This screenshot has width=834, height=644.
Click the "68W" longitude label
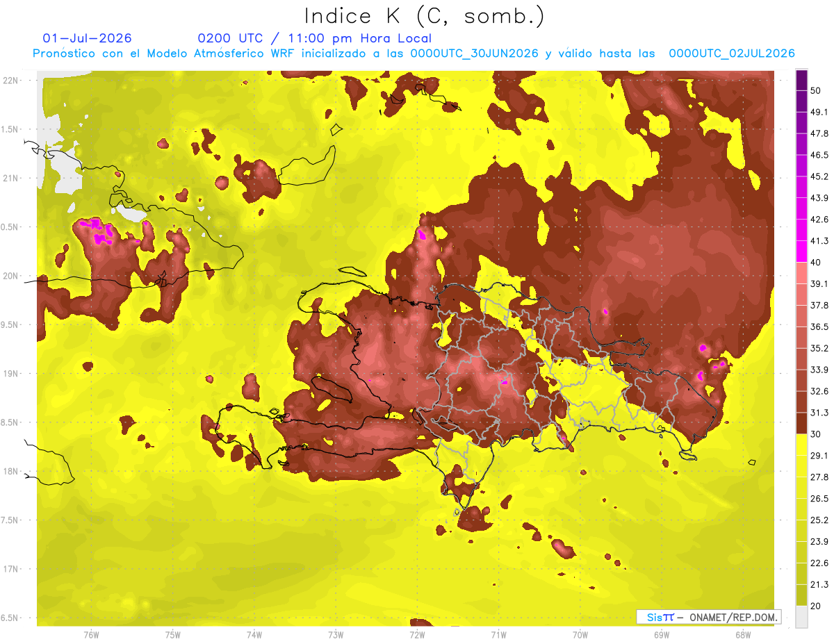[742, 635]
